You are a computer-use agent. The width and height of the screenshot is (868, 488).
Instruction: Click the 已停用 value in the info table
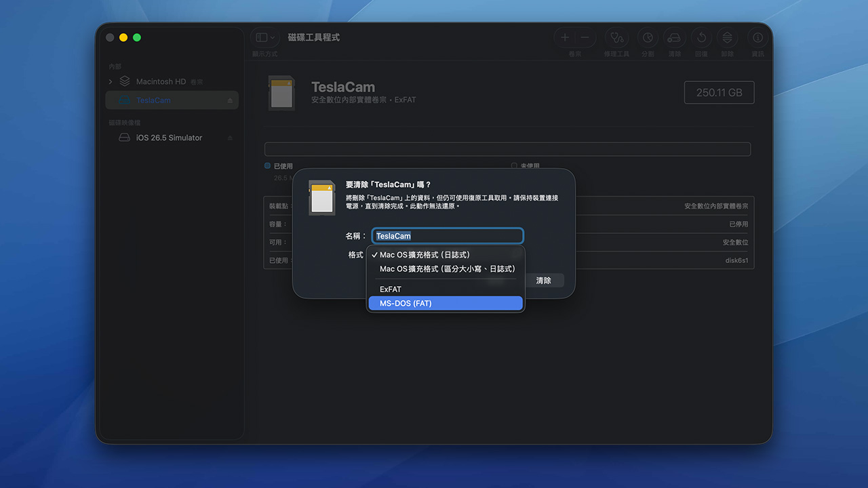click(x=739, y=224)
